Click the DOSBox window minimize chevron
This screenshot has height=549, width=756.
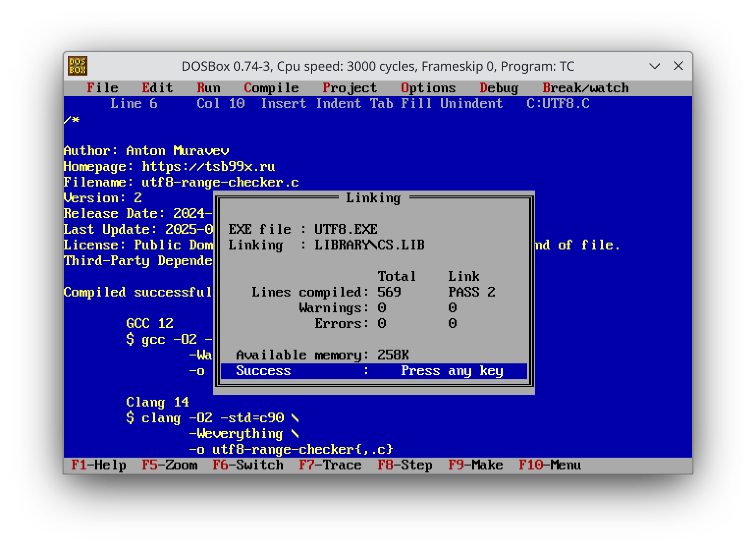pos(654,66)
